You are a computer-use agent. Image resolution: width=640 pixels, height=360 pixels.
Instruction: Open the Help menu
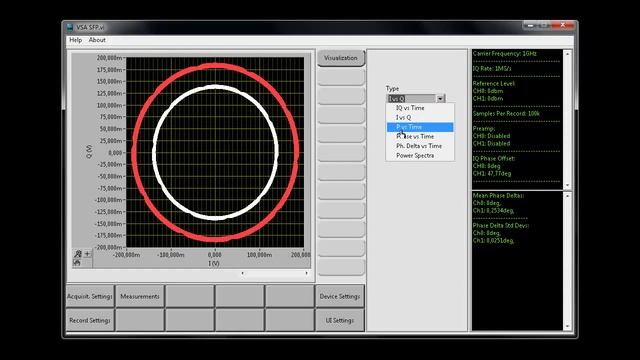click(76, 40)
